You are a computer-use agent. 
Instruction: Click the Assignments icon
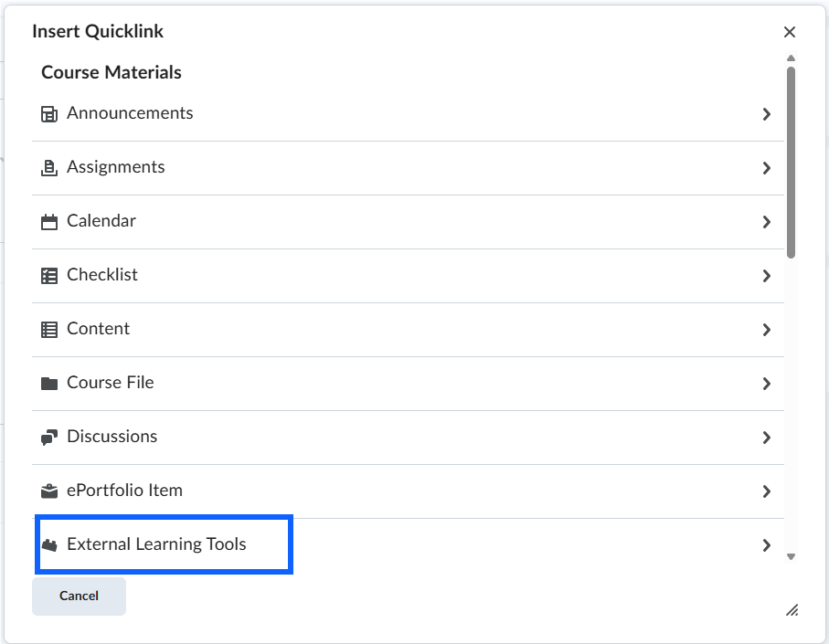click(49, 168)
